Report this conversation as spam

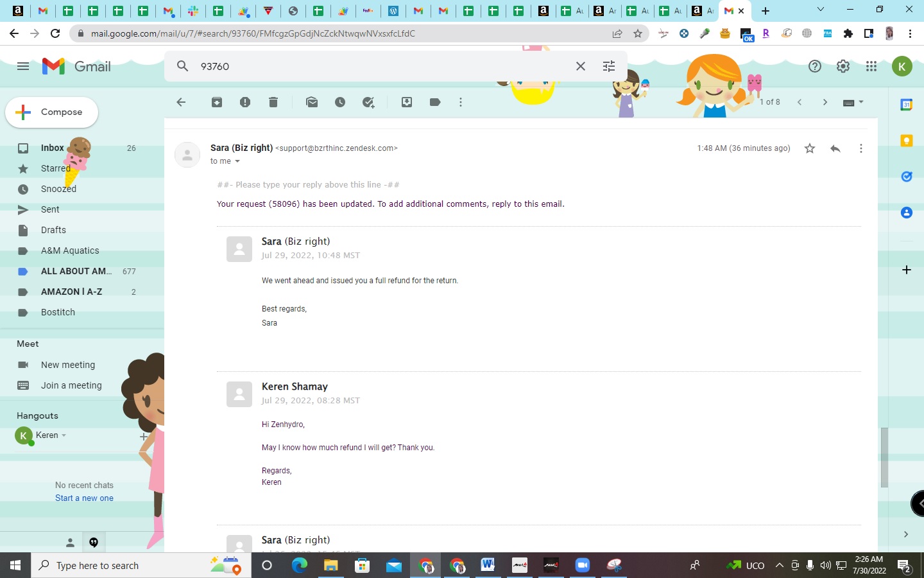(x=245, y=102)
